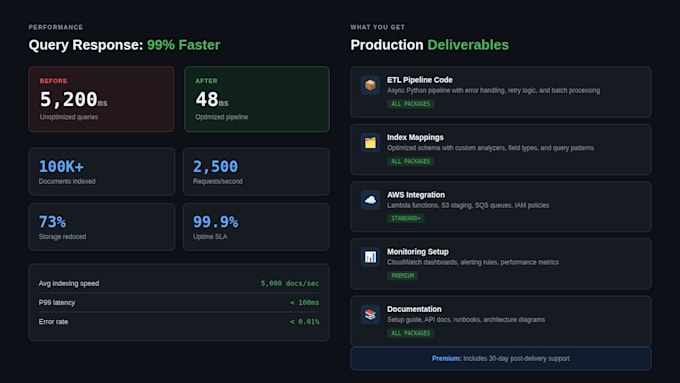Click the Avg indexing speed label
This screenshot has width=680, height=383.
69,283
